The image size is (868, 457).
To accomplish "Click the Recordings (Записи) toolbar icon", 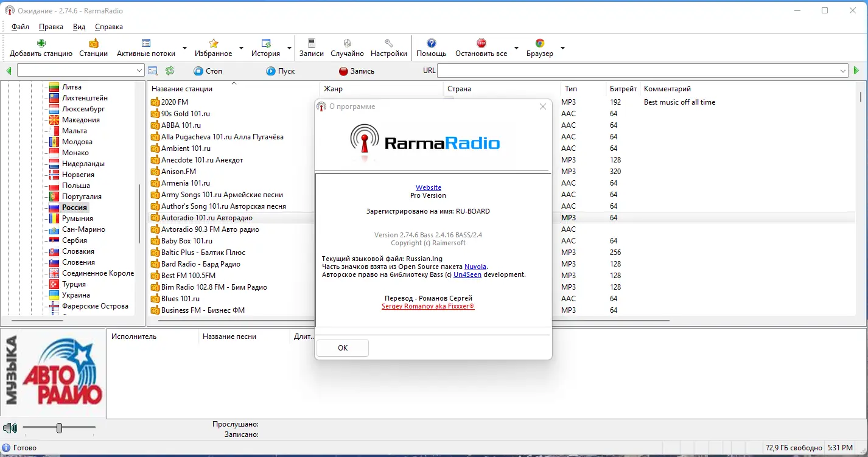I will (x=312, y=44).
